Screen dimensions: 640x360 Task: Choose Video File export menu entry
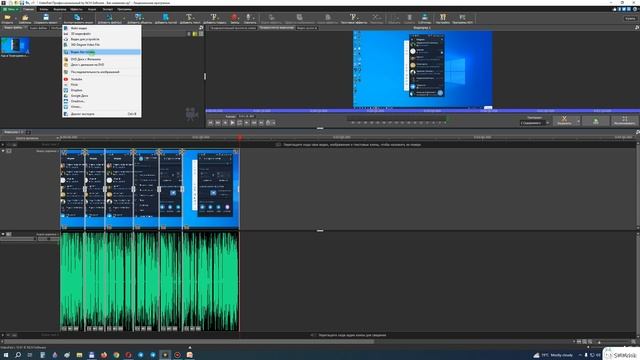coord(102,28)
